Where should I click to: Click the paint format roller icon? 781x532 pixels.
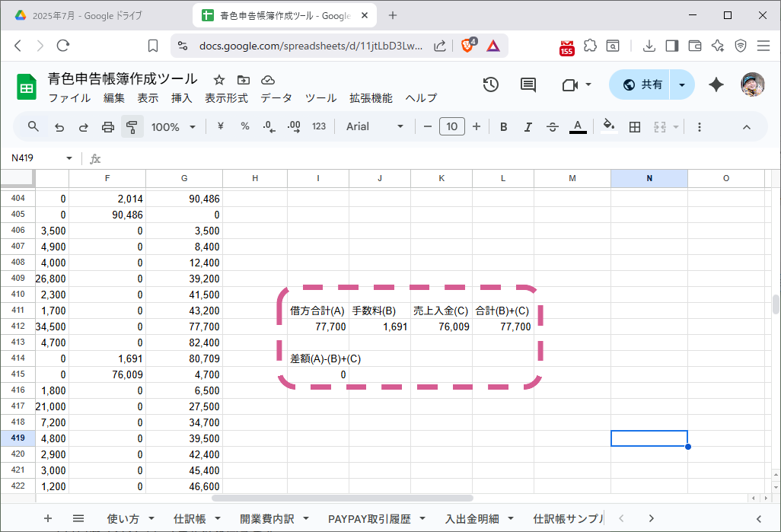(132, 127)
